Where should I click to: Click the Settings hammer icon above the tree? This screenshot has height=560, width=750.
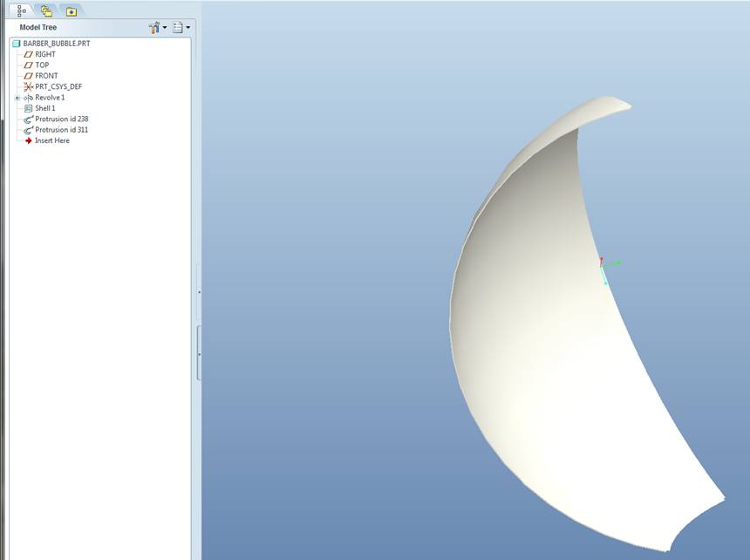[x=153, y=27]
